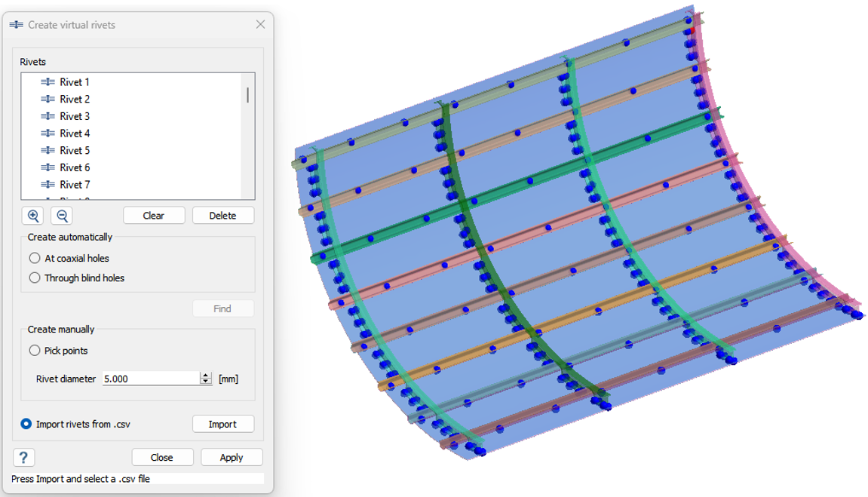Click the zoom in magnifier icon
The height and width of the screenshot is (497, 868).
click(x=33, y=216)
